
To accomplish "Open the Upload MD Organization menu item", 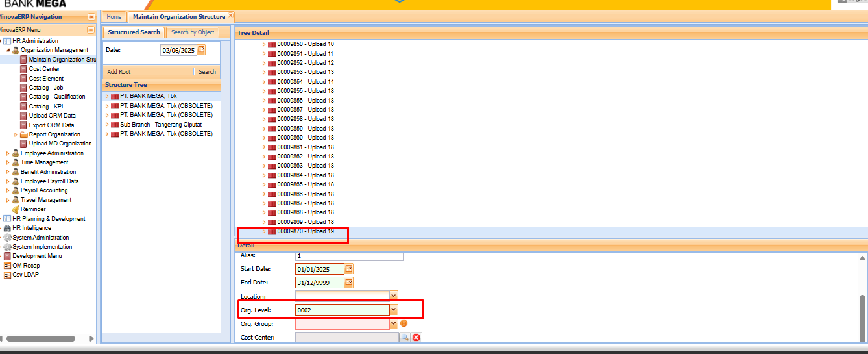I will (x=60, y=144).
